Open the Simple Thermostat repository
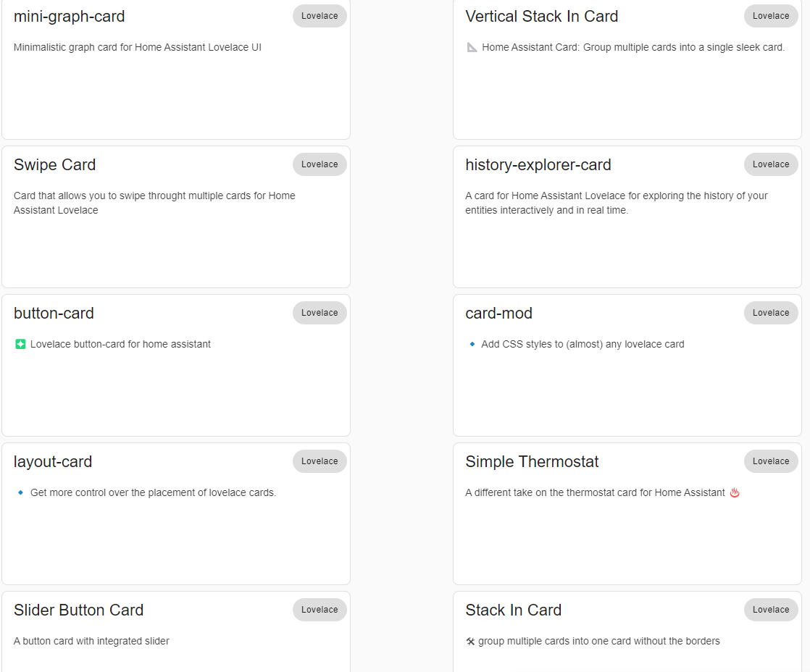This screenshot has height=672, width=810. pos(533,461)
